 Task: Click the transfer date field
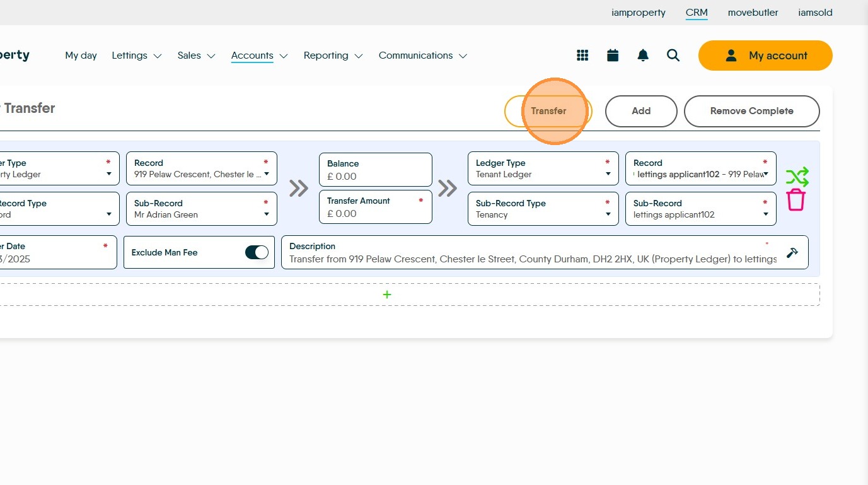pos(58,252)
